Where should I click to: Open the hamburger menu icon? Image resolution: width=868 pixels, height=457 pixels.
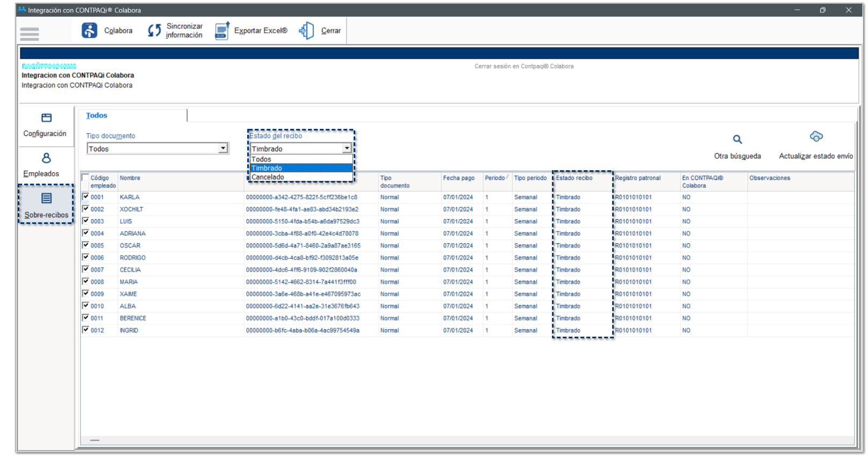[30, 34]
